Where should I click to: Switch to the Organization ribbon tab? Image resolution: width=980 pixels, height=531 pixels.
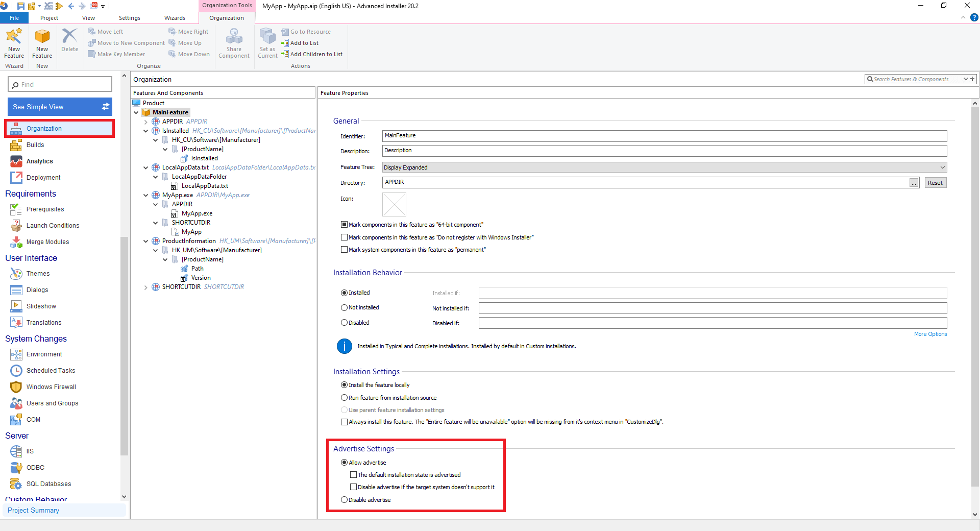tap(227, 18)
